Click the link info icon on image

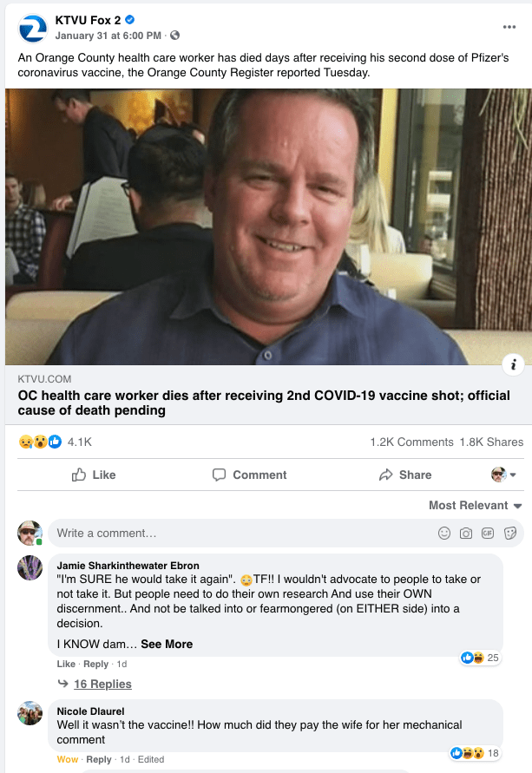tap(513, 364)
